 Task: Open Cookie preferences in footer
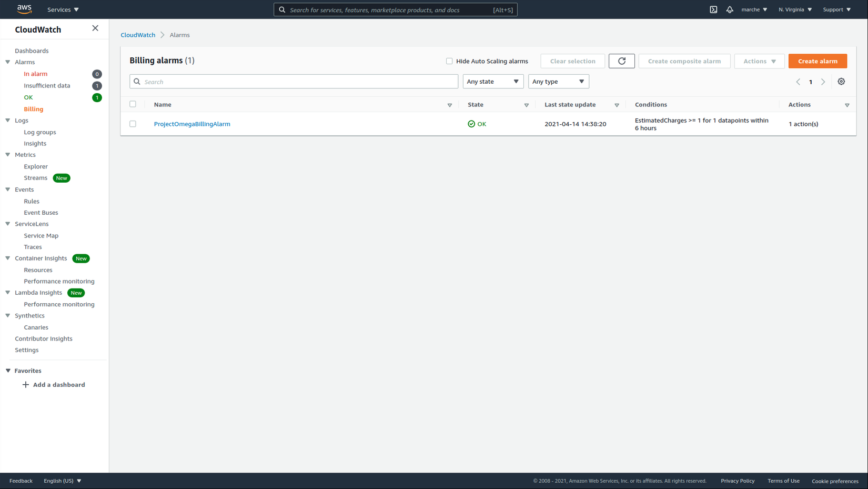point(835,481)
